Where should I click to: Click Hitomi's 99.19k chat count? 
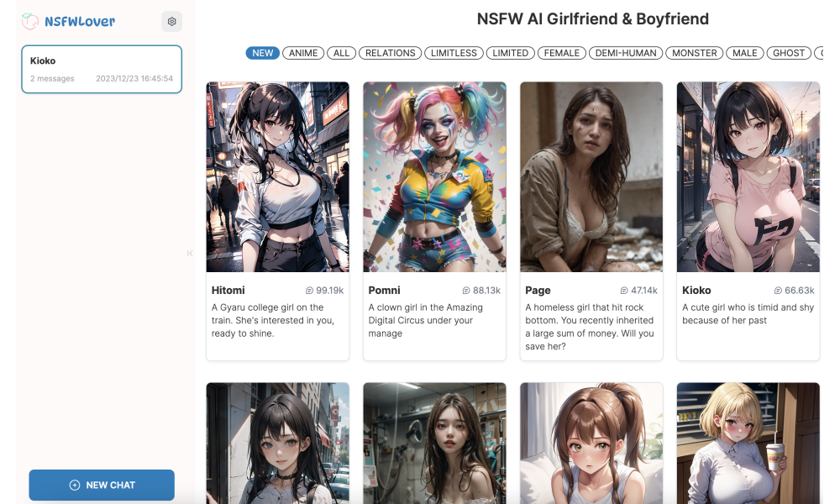coord(329,291)
